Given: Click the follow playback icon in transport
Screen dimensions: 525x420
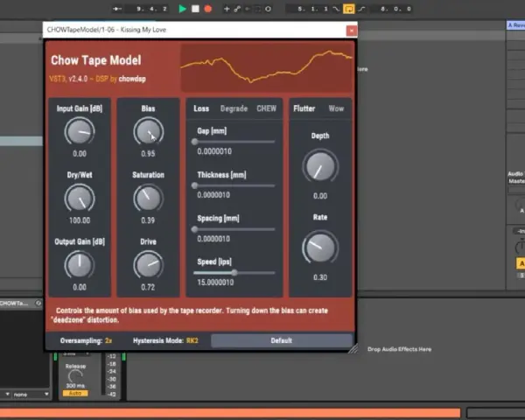Looking at the screenshot, I should coord(117,9).
